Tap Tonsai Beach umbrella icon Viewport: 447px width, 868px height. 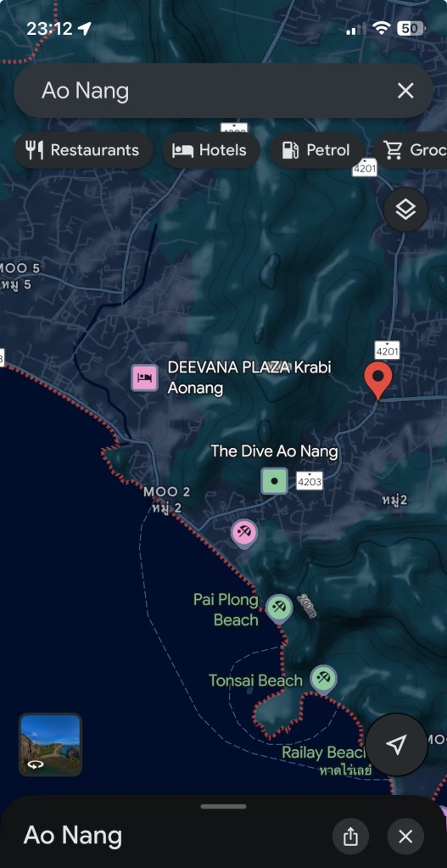(323, 679)
